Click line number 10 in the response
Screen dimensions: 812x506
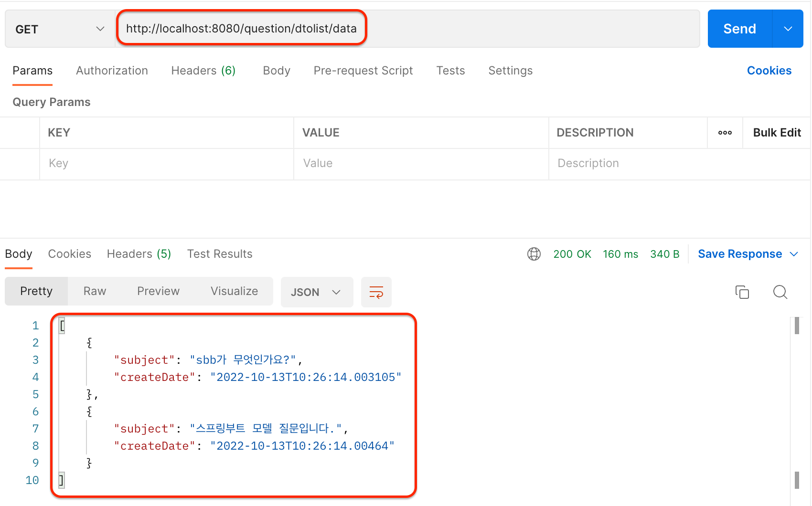point(32,480)
